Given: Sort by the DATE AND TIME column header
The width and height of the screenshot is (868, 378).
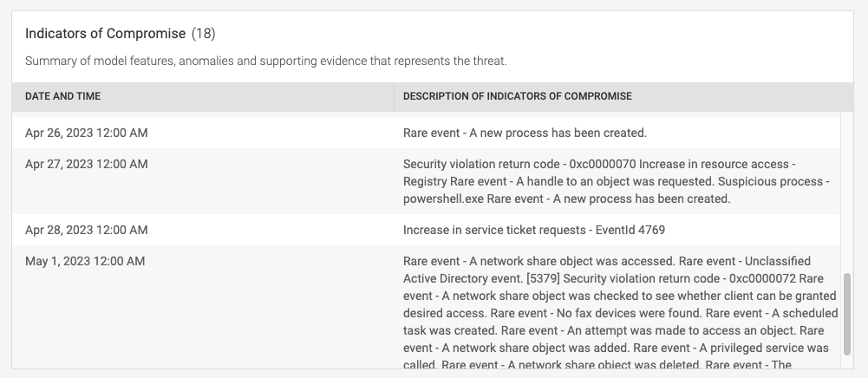Looking at the screenshot, I should click(62, 96).
